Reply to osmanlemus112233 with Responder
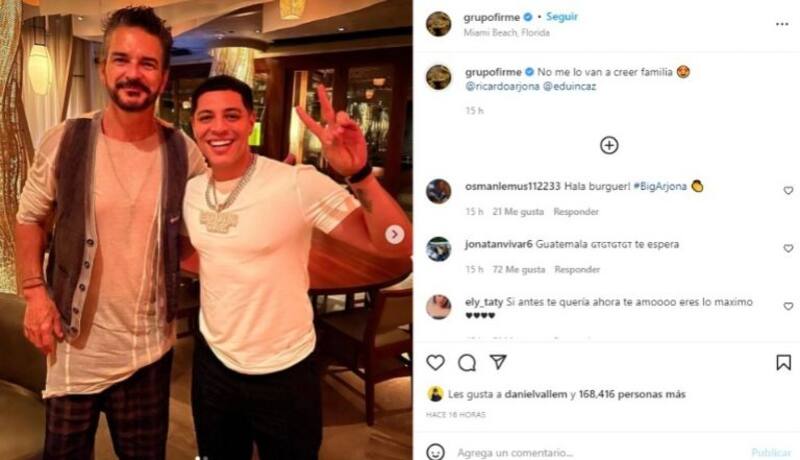The height and width of the screenshot is (460, 800). click(576, 212)
